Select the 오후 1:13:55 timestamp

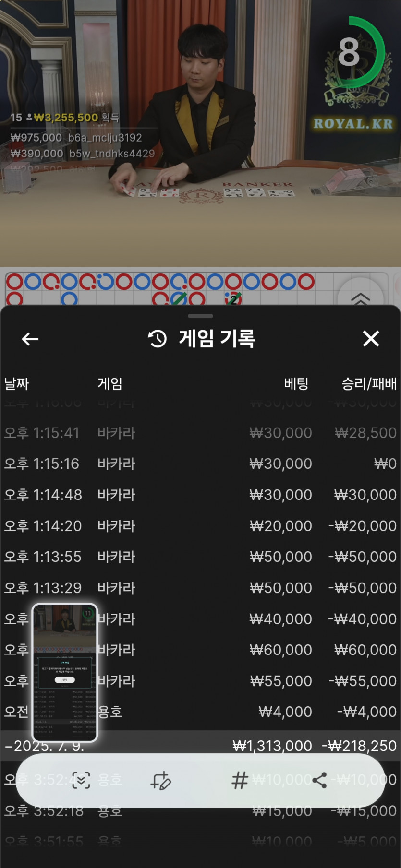[43, 557]
